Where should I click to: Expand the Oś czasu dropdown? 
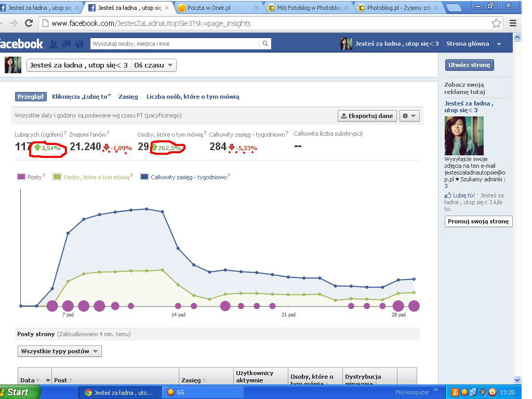pos(154,65)
